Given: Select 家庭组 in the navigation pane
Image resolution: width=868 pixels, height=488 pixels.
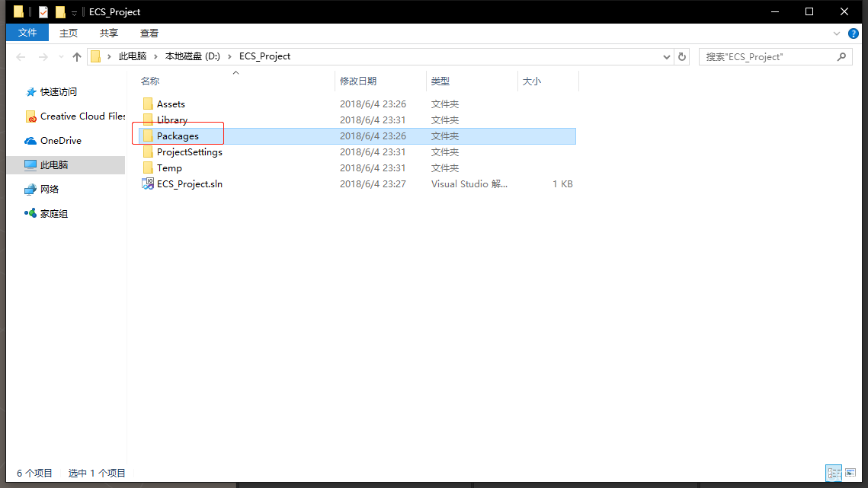Looking at the screenshot, I should tap(46, 214).
